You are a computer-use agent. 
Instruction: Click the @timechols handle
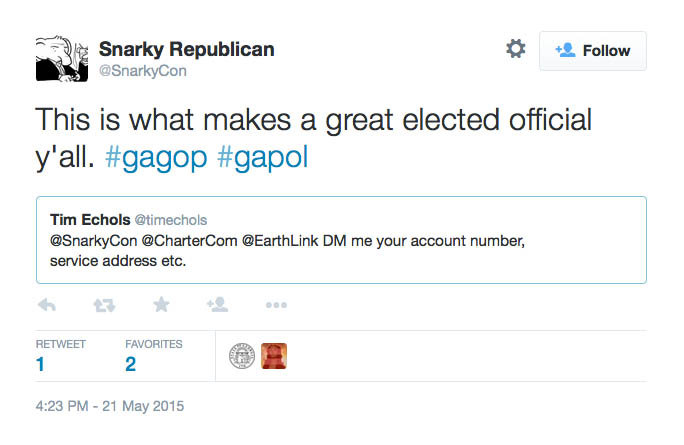click(x=171, y=220)
